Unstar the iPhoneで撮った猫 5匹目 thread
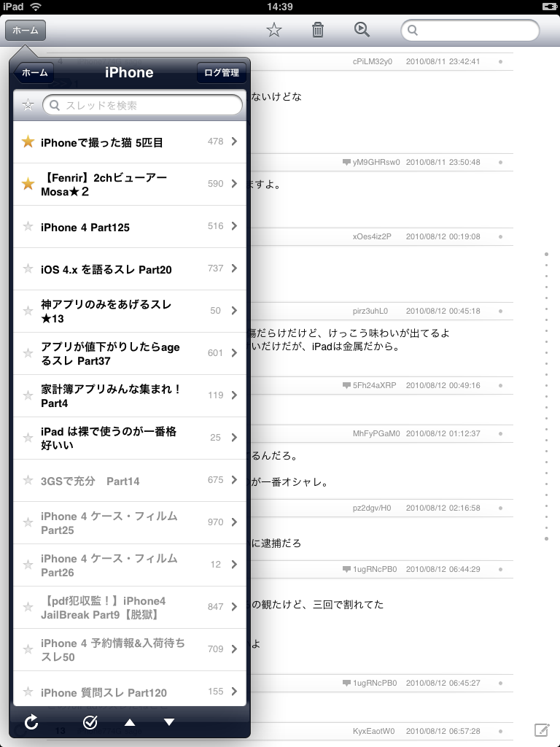This screenshot has height=747, width=560. 28,142
